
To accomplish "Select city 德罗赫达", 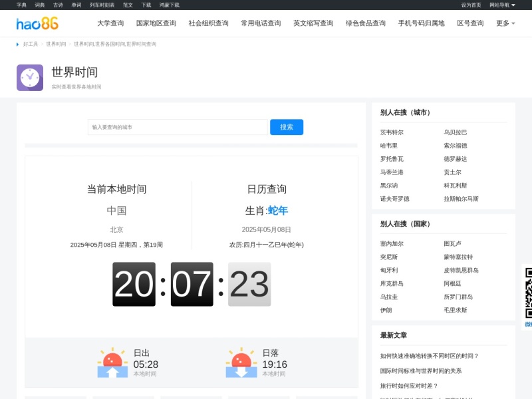I will tap(456, 159).
